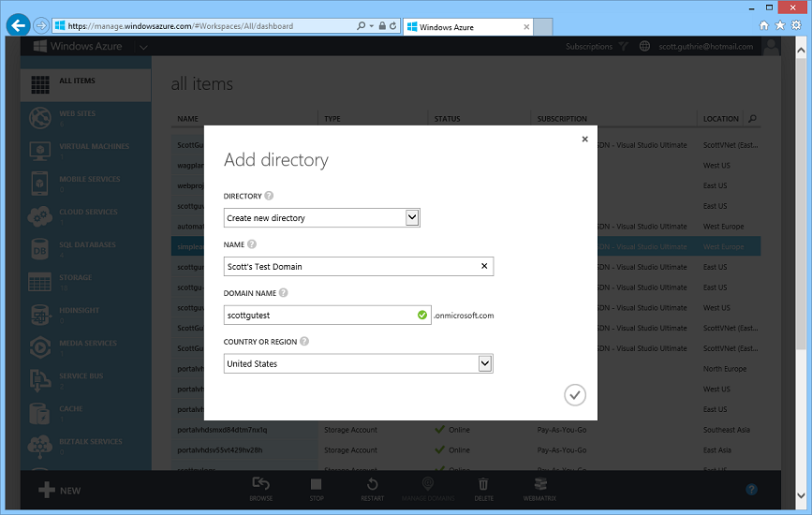Sort by the STATUS column header
This screenshot has height=515, width=812.
[x=447, y=119]
